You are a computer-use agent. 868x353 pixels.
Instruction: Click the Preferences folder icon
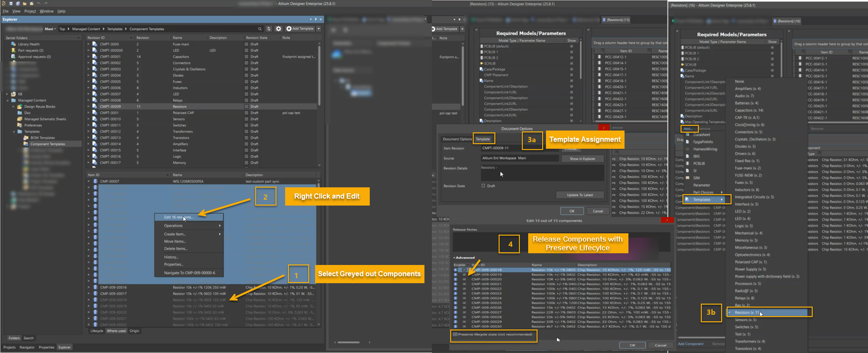pos(20,125)
